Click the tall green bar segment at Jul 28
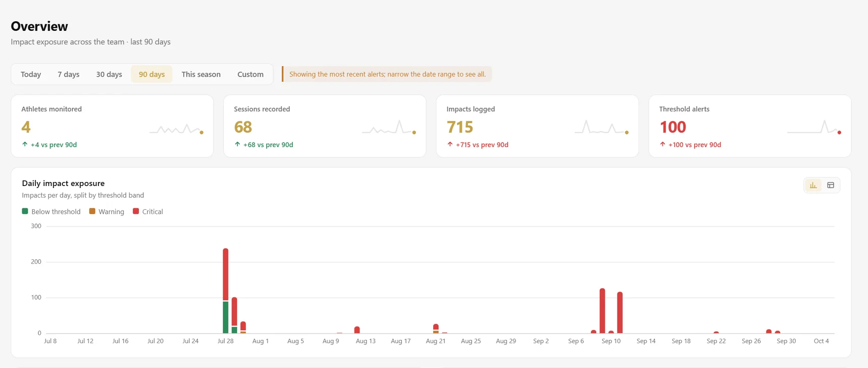Viewport: 868px width, 368px height. tap(225, 317)
